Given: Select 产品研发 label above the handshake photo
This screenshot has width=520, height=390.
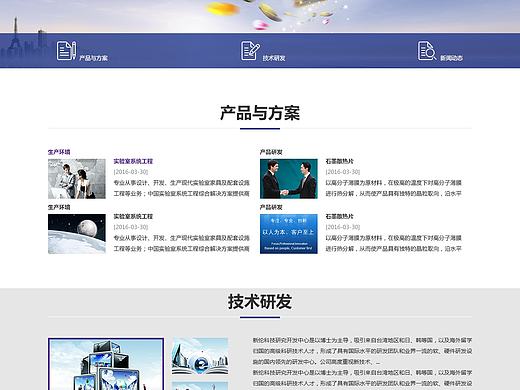Looking at the screenshot, I should point(271,152).
